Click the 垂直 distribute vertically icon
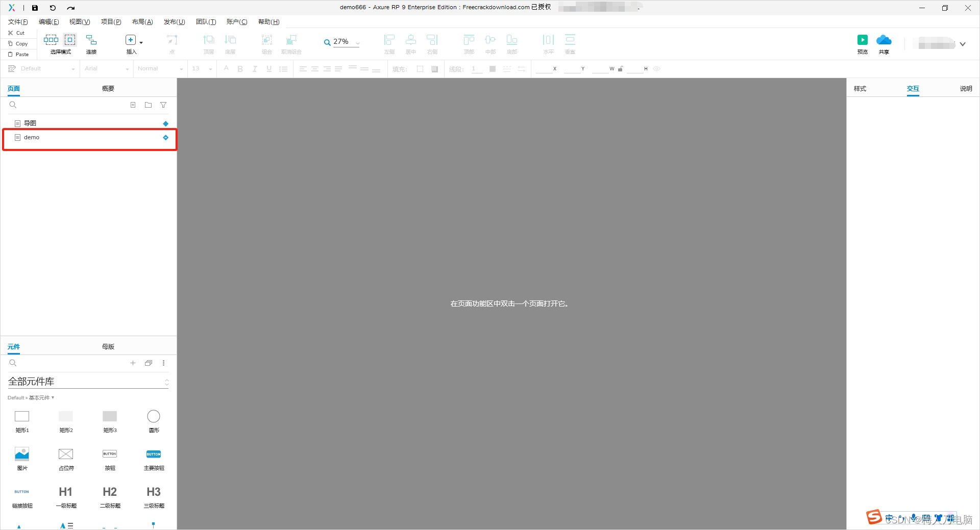 pyautogui.click(x=570, y=40)
